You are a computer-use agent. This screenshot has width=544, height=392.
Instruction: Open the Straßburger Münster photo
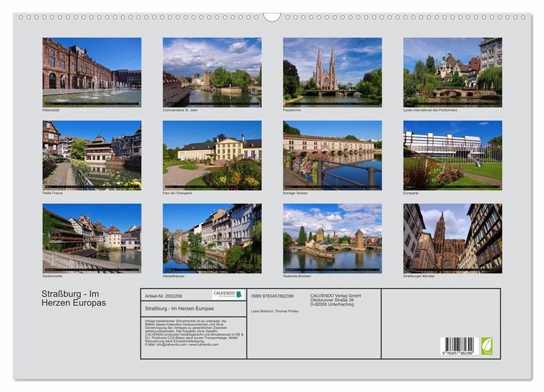[453, 238]
